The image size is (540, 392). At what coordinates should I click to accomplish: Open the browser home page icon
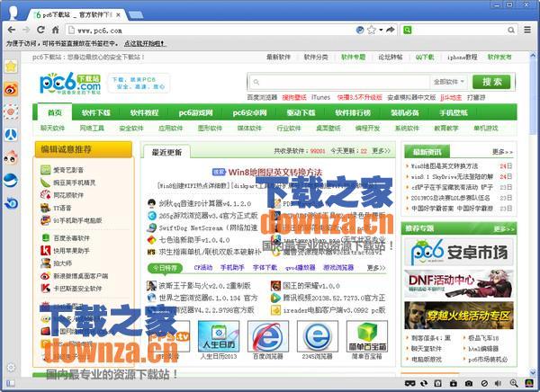point(55,30)
